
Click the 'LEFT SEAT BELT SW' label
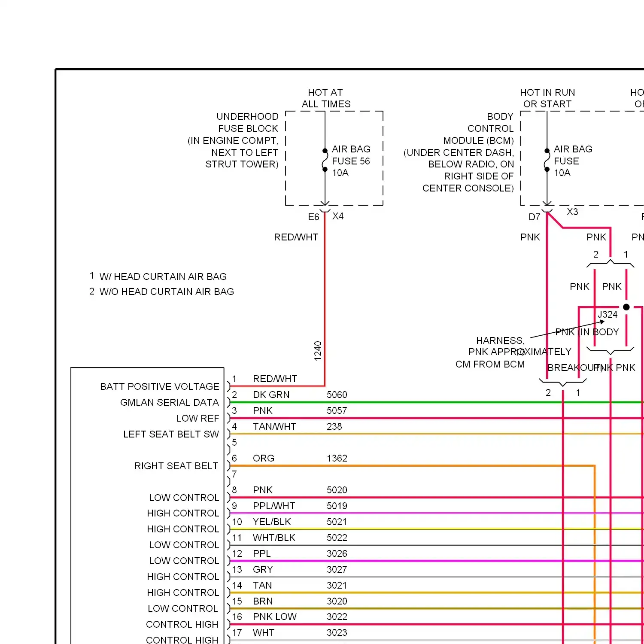[x=171, y=434]
